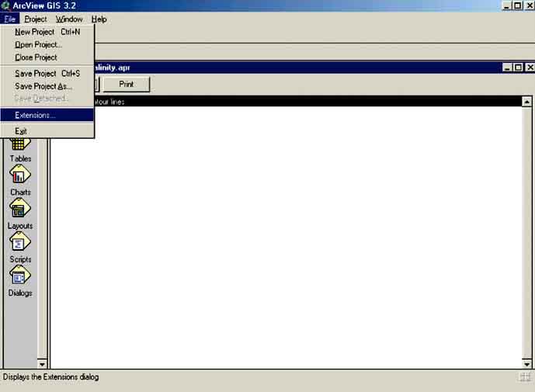Open the Window menu
Viewport: 535px width, 392px height.
coord(69,19)
